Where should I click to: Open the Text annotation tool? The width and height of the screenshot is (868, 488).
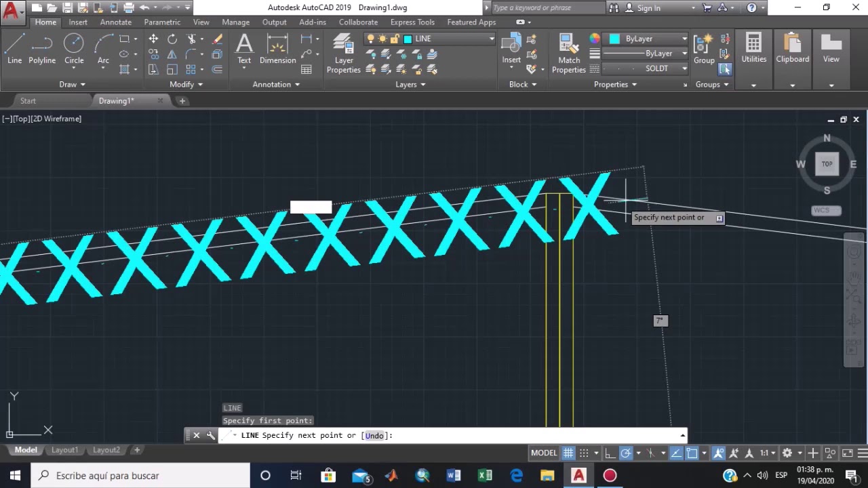pos(244,49)
